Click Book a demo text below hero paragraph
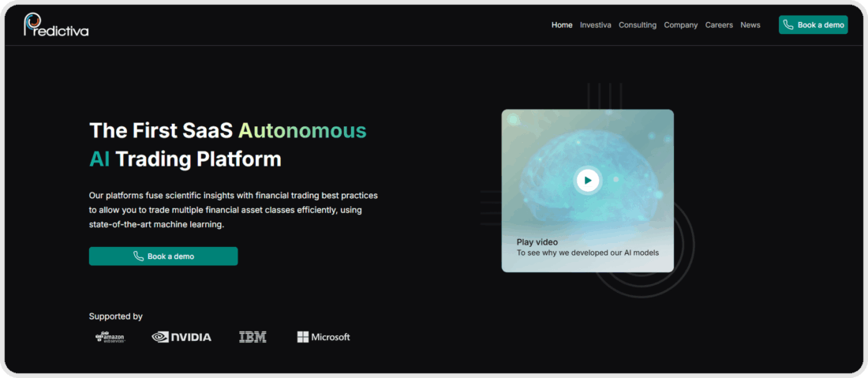868x378 pixels. [x=170, y=256]
